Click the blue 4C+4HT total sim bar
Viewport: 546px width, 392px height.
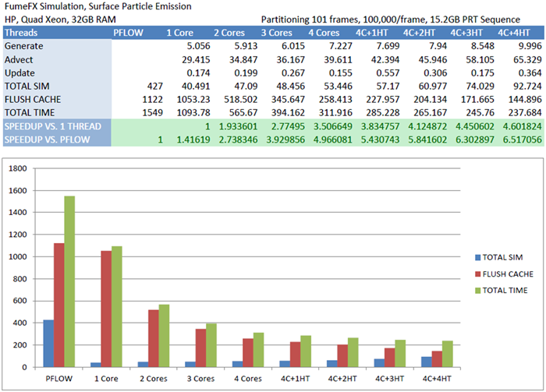coord(426,362)
